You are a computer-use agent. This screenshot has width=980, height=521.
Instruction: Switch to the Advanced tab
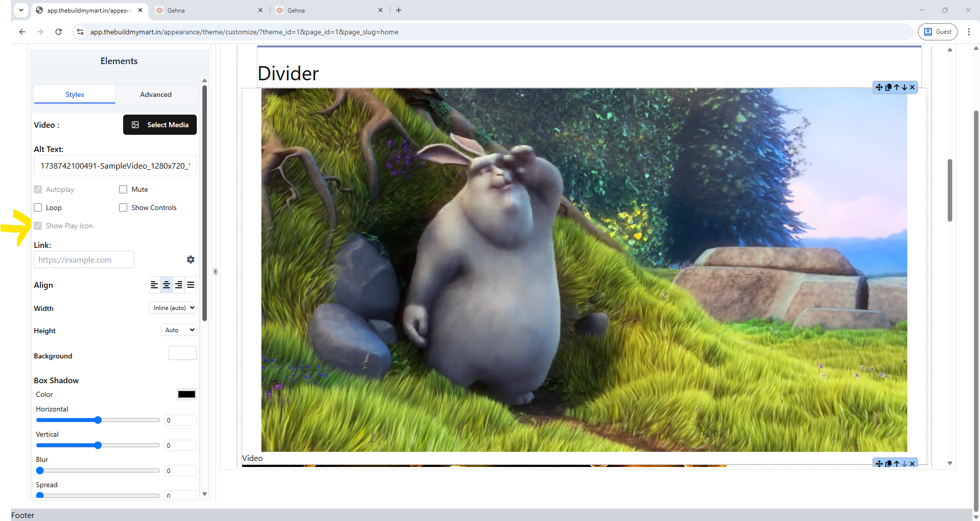tap(156, 94)
